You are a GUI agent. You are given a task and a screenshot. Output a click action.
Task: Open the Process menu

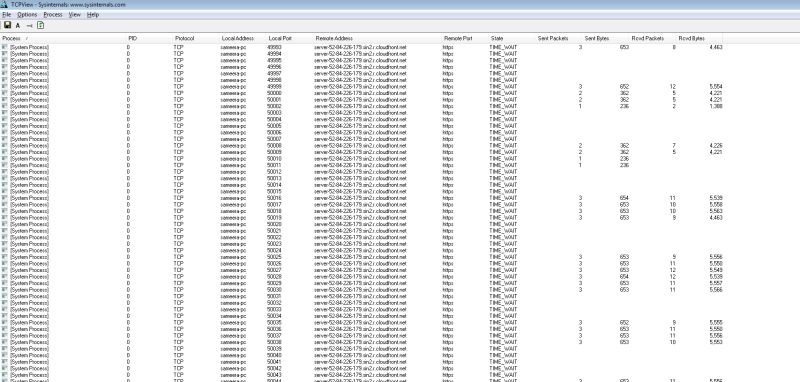(53, 15)
